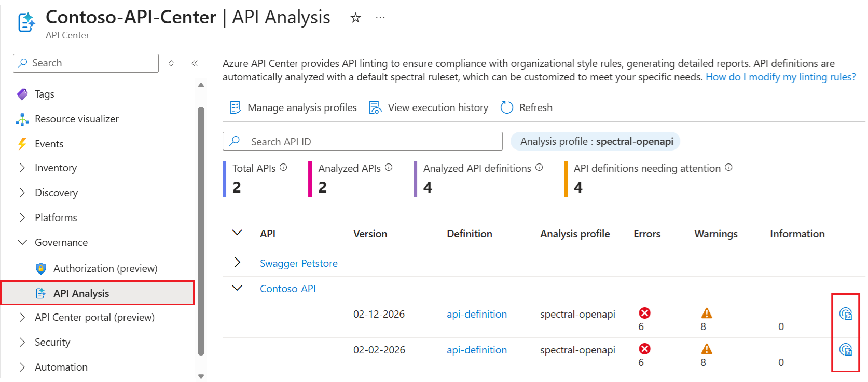The width and height of the screenshot is (868, 382).
Task: Expand the Inventory sidebar section
Action: (x=22, y=168)
